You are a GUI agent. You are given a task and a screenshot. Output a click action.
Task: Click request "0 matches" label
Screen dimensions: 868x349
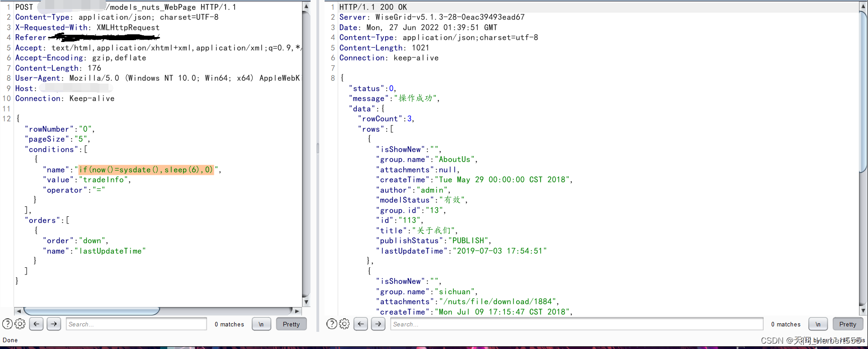[229, 324]
